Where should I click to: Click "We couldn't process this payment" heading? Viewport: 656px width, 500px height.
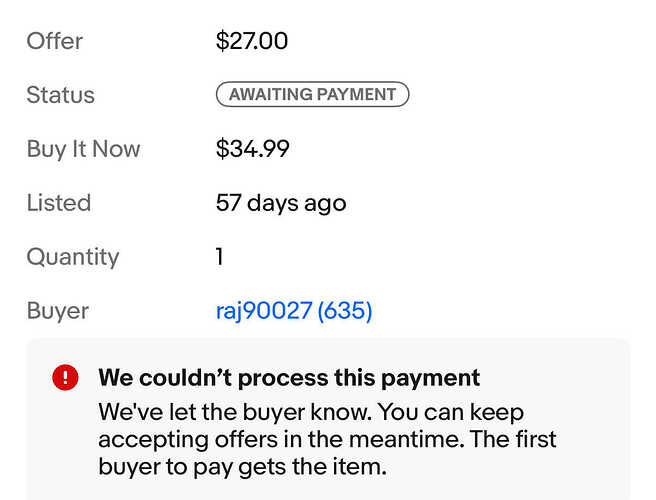(x=289, y=378)
